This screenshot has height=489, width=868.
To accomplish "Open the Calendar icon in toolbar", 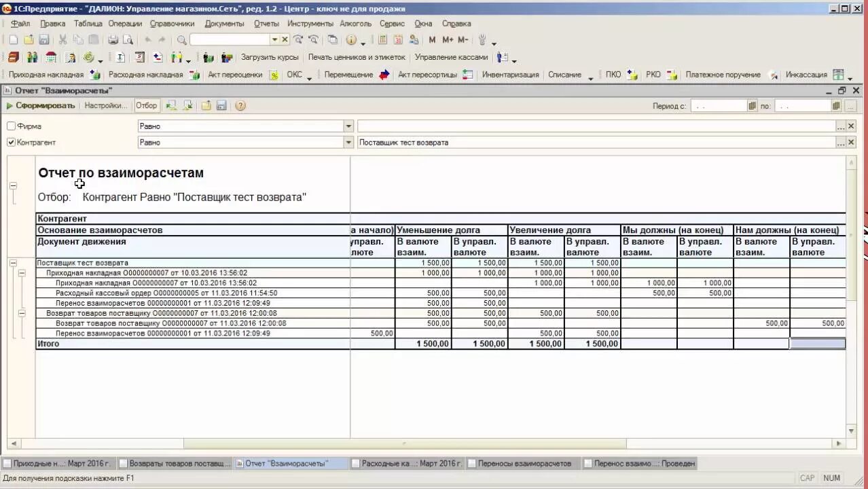I will tap(398, 40).
